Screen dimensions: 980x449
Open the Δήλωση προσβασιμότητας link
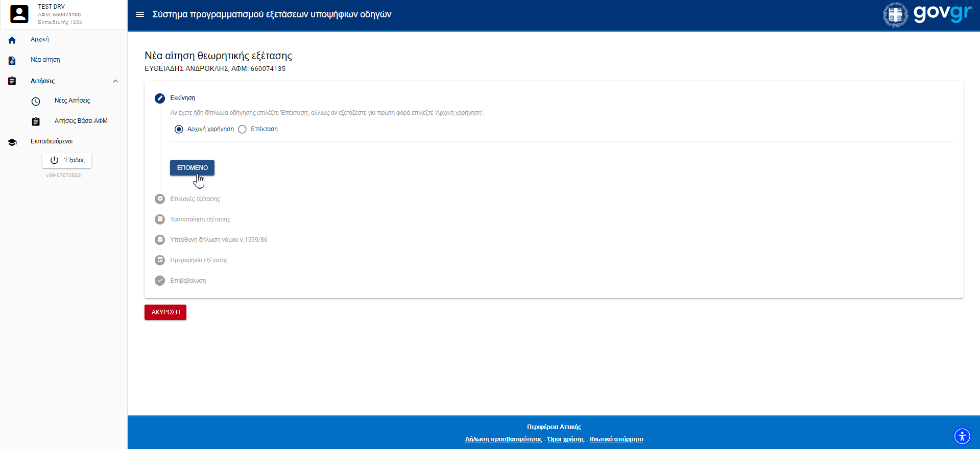point(503,439)
